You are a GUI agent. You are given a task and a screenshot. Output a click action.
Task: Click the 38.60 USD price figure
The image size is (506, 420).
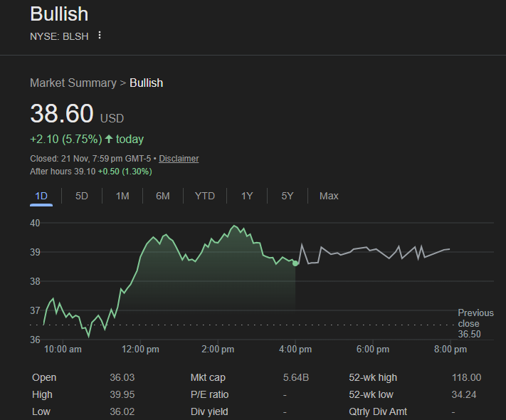[x=62, y=115]
